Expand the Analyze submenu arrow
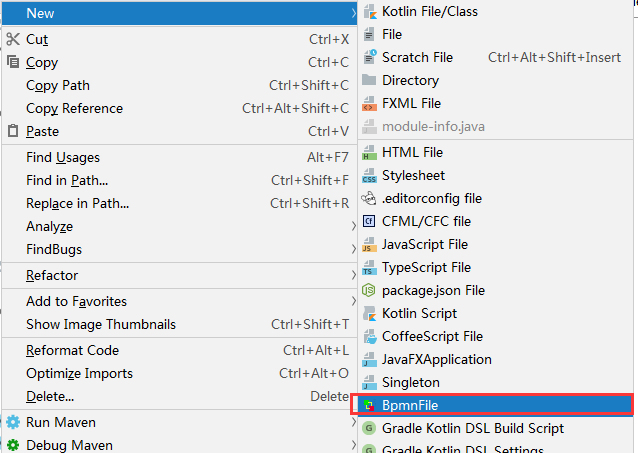 tap(354, 226)
